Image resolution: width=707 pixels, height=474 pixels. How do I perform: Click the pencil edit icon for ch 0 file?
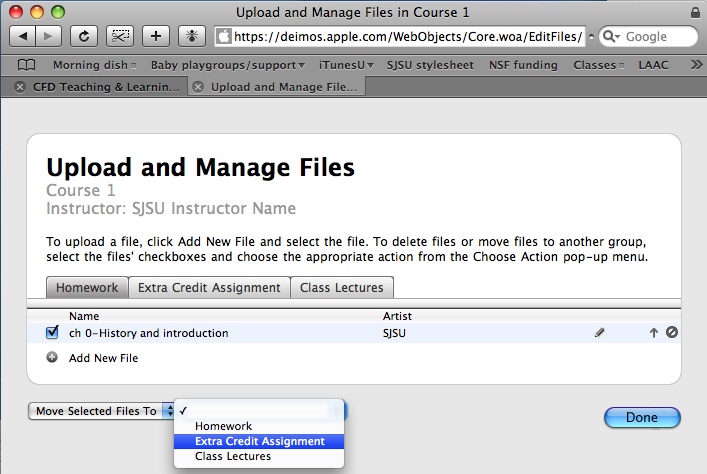click(600, 333)
